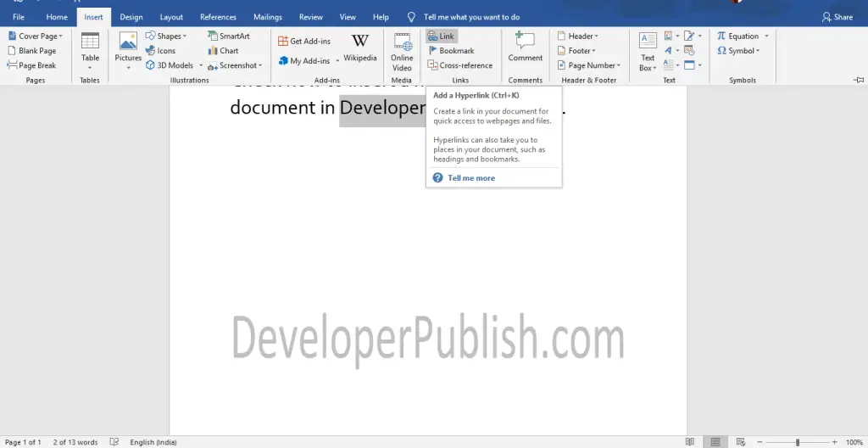Switch to the Review tab
The height and width of the screenshot is (448, 868).
tap(310, 17)
